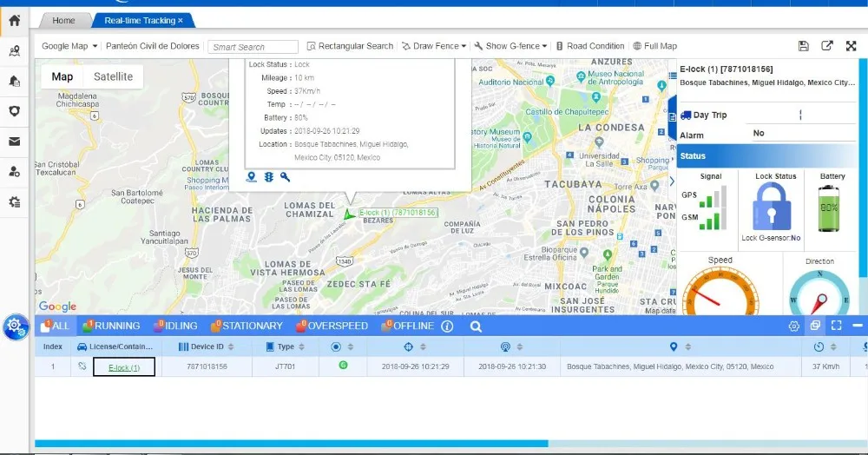Switch map to Satellite view
This screenshot has width=868, height=455.
click(x=113, y=76)
